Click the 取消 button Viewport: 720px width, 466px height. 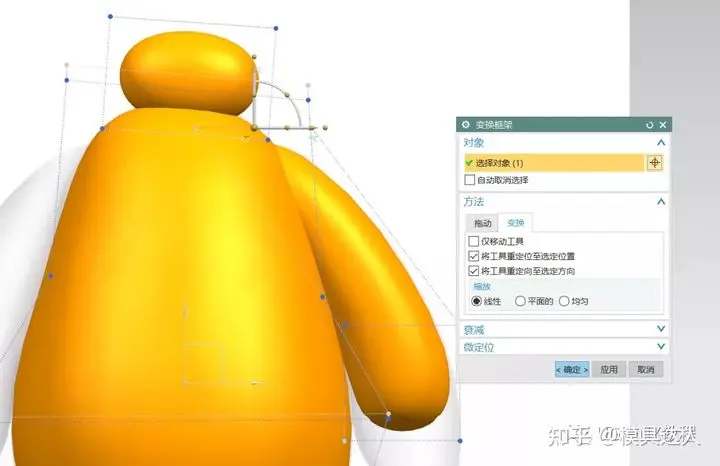click(646, 369)
